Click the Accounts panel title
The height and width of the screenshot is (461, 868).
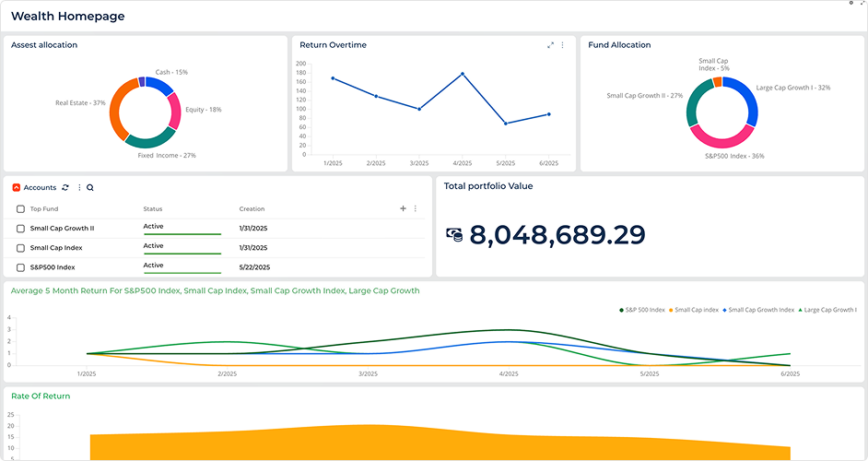click(x=40, y=187)
